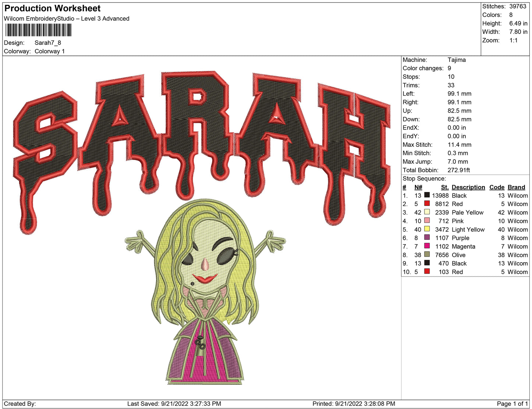Click the "Pale Yellow" description text
The image size is (532, 409).
[x=468, y=212]
